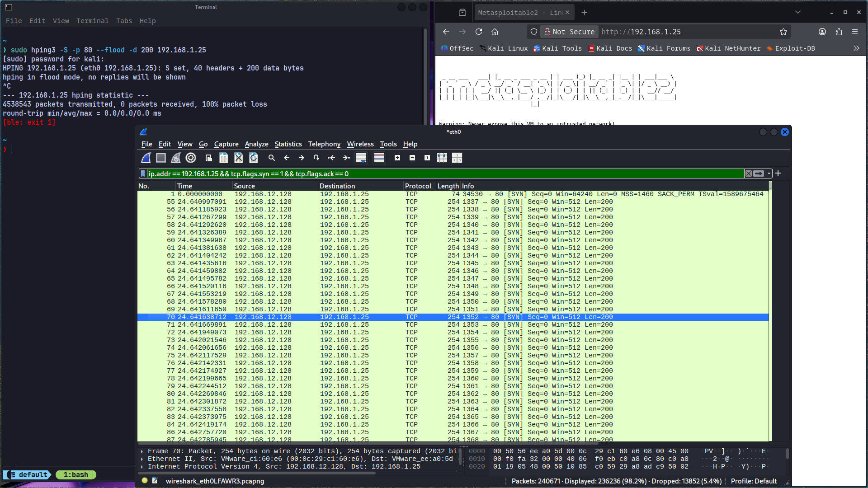
Task: Expand the Frame 70 details row
Action: point(142,451)
